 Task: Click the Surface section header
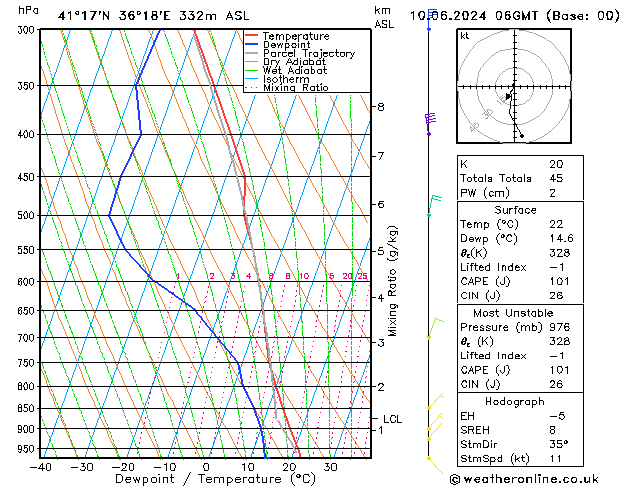515,210
